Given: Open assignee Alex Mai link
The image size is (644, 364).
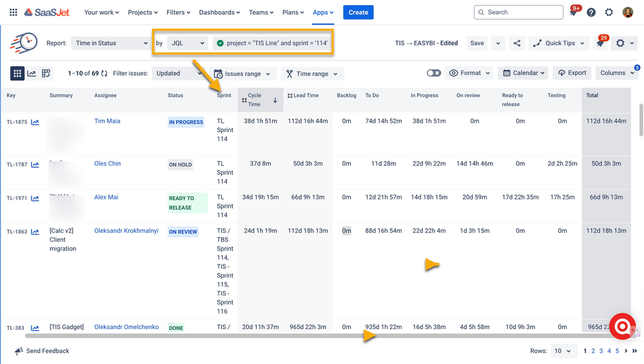Looking at the screenshot, I should click(106, 197).
